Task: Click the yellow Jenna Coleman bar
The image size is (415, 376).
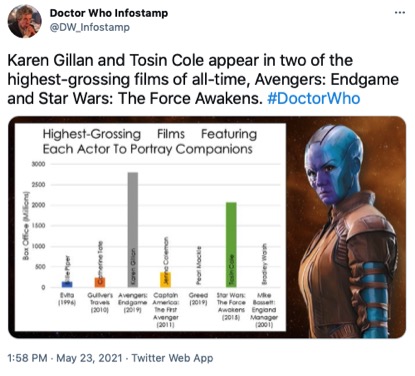Action: click(165, 280)
